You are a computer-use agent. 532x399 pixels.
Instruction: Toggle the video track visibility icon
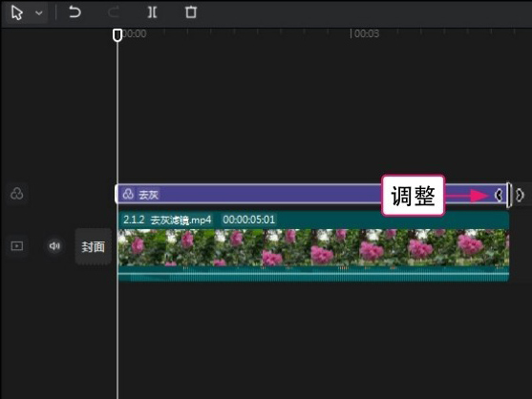[16, 245]
